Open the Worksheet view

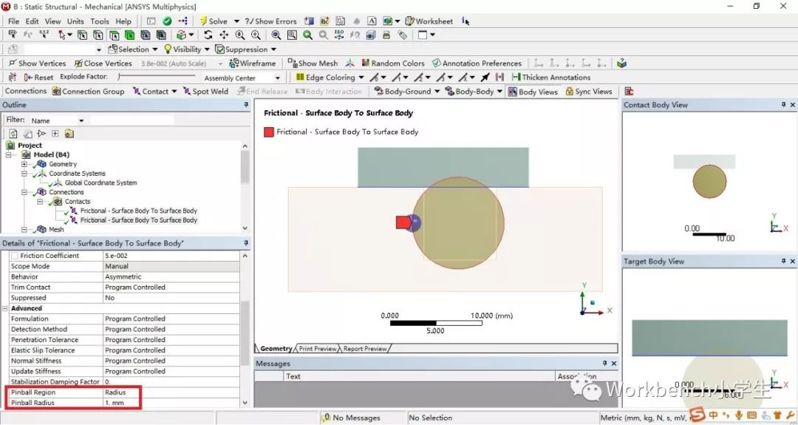point(429,21)
